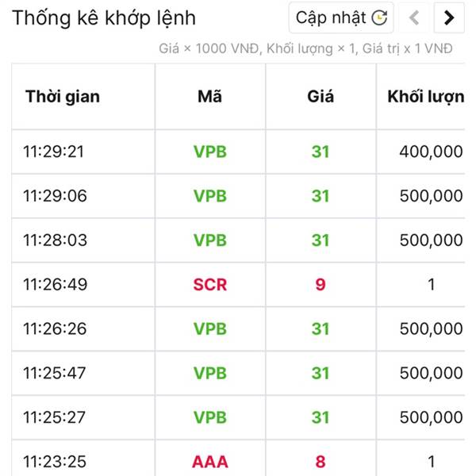Click the Giá column header
This screenshot has width=476, height=476.
pyautogui.click(x=321, y=97)
